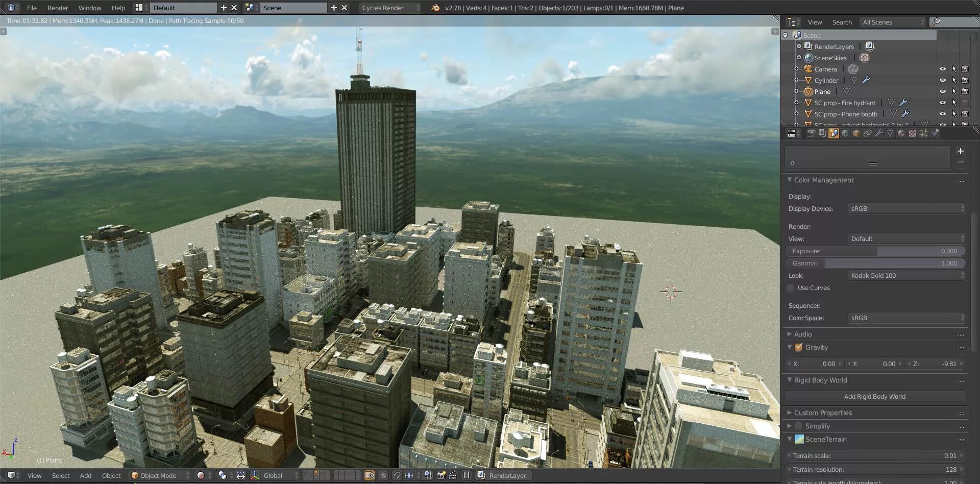Image resolution: width=980 pixels, height=484 pixels.
Task: Expand the Custom Properties panel
Action: [789, 413]
